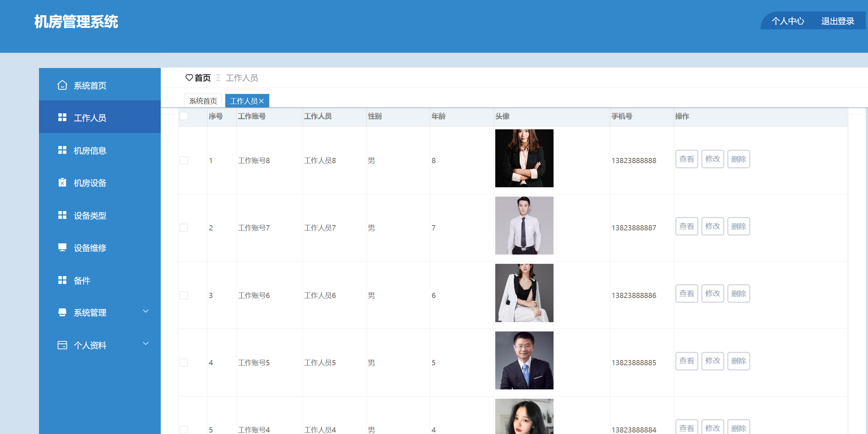Click the grid icon beside 备件

pyautogui.click(x=62, y=280)
